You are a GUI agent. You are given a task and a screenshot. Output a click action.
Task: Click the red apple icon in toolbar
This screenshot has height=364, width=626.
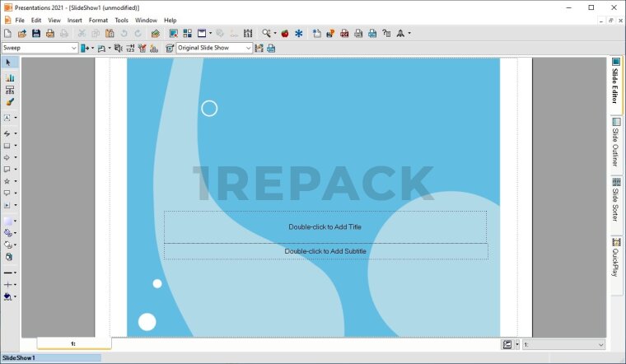click(285, 34)
